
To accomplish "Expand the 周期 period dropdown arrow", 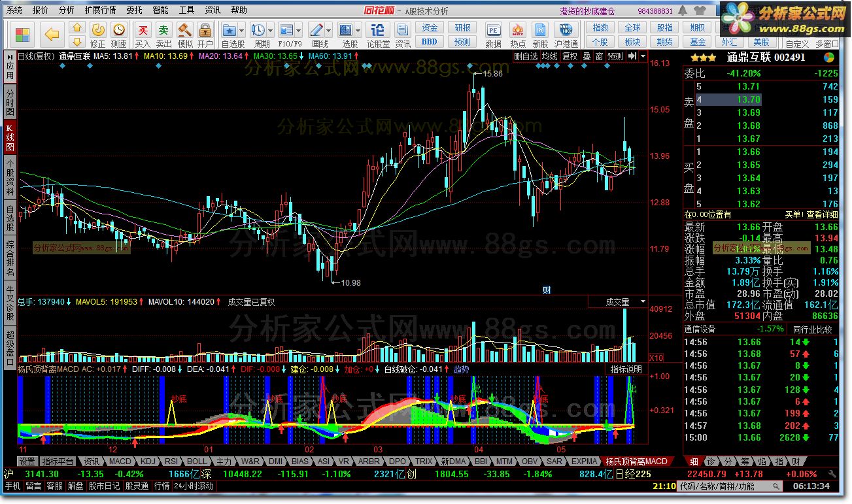I will coord(270,30).
